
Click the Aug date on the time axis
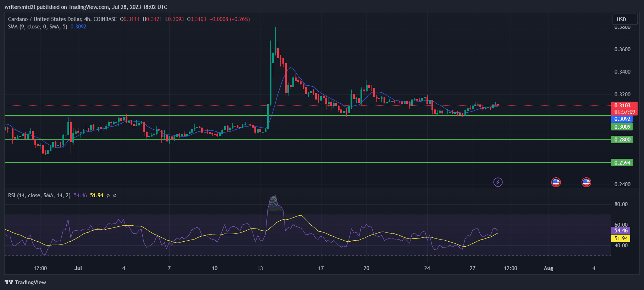548,268
